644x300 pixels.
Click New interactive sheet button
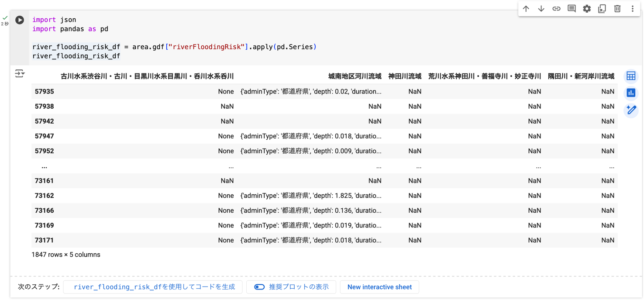pos(379,287)
